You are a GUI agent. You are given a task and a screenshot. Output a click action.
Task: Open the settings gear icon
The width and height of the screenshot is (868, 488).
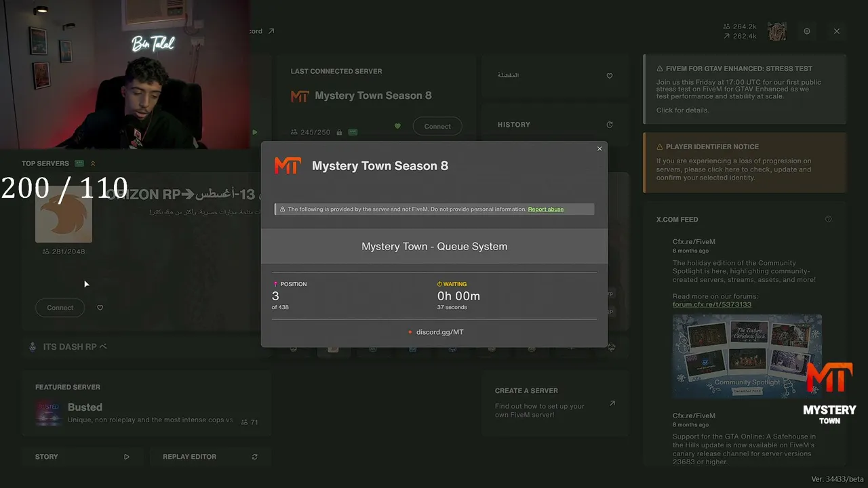(807, 31)
